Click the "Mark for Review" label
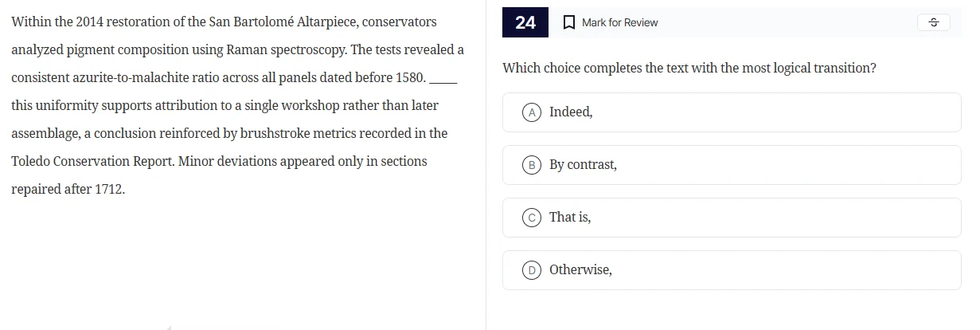 click(619, 22)
